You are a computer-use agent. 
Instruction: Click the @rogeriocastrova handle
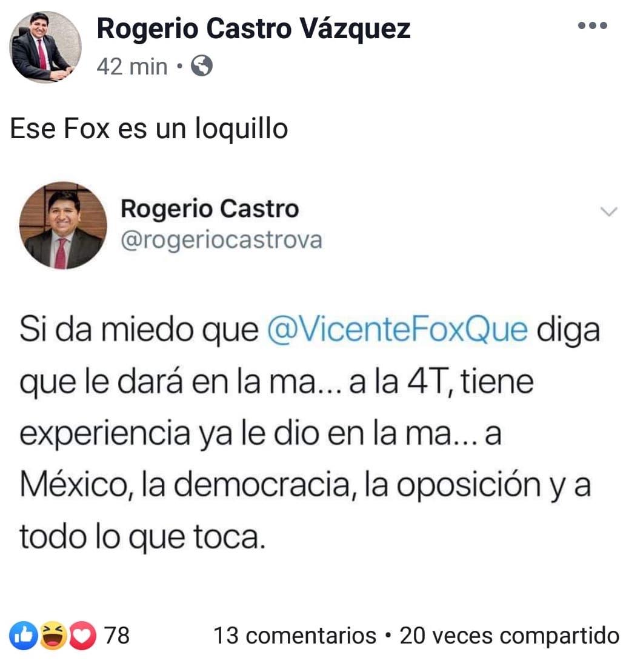(x=221, y=240)
